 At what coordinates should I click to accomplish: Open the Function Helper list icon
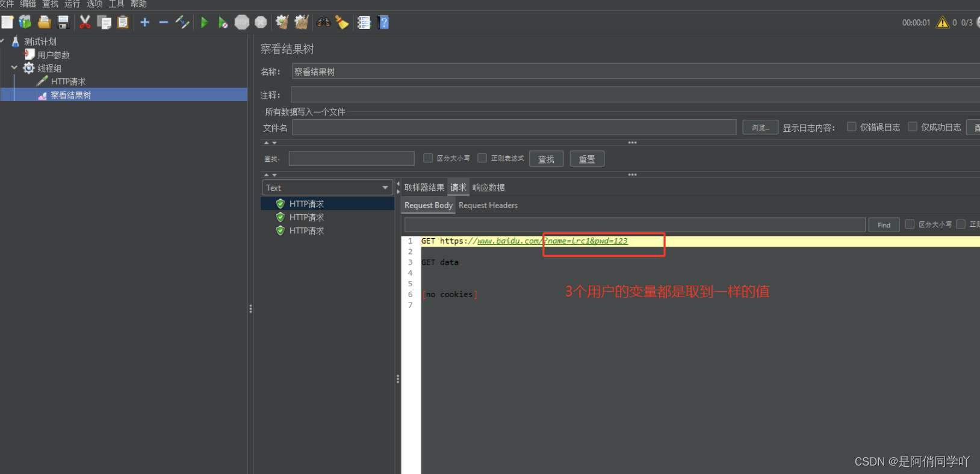pos(364,22)
